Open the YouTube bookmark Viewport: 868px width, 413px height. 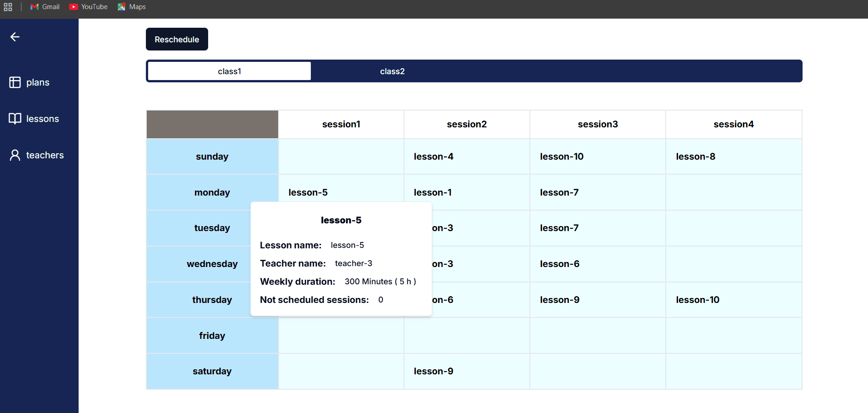(89, 7)
